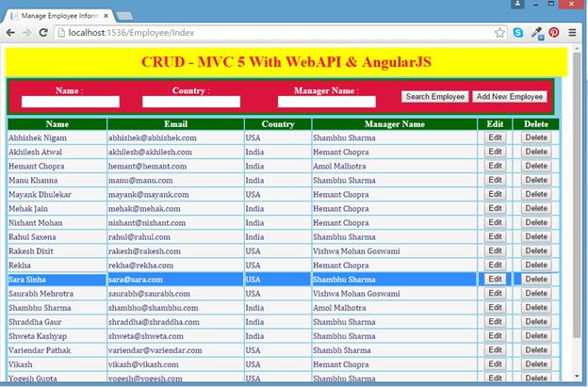Delete the Hemant Chopra record
This screenshot has height=387, width=588.
click(x=536, y=166)
